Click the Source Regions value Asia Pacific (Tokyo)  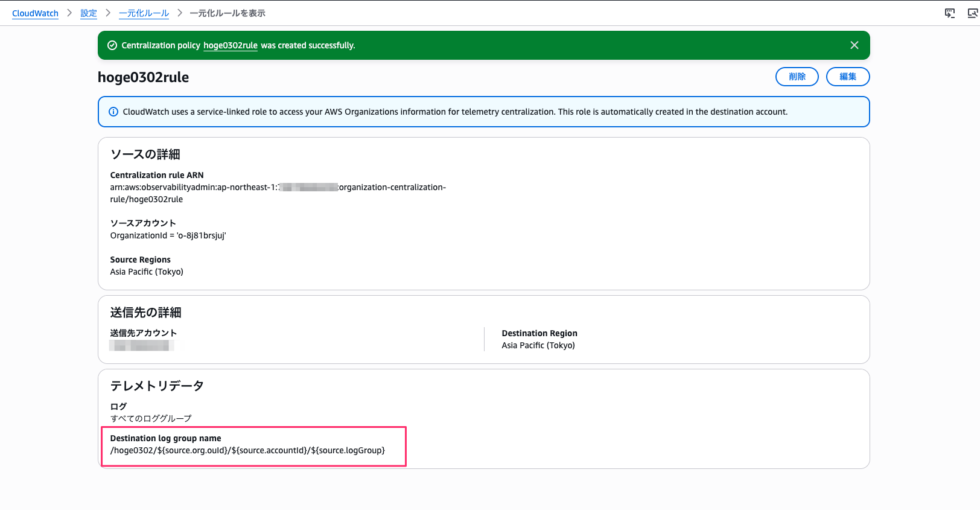[147, 272]
